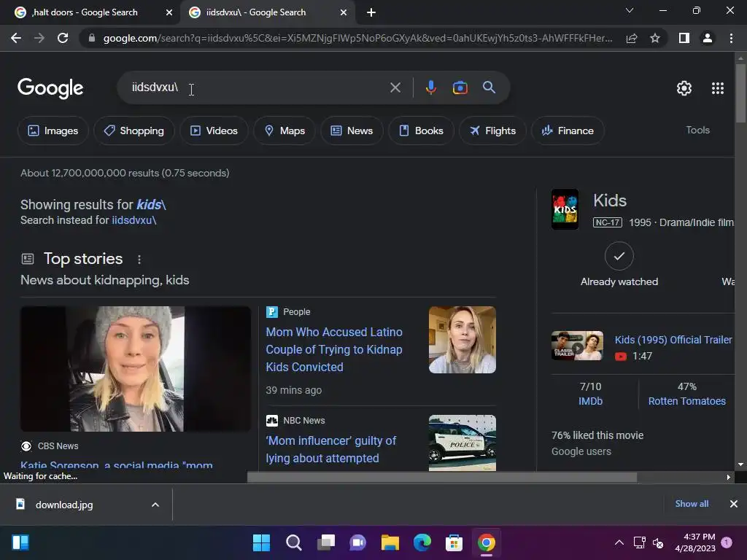
Task: Open Rotten Tomatoes rating link
Action: click(x=687, y=401)
